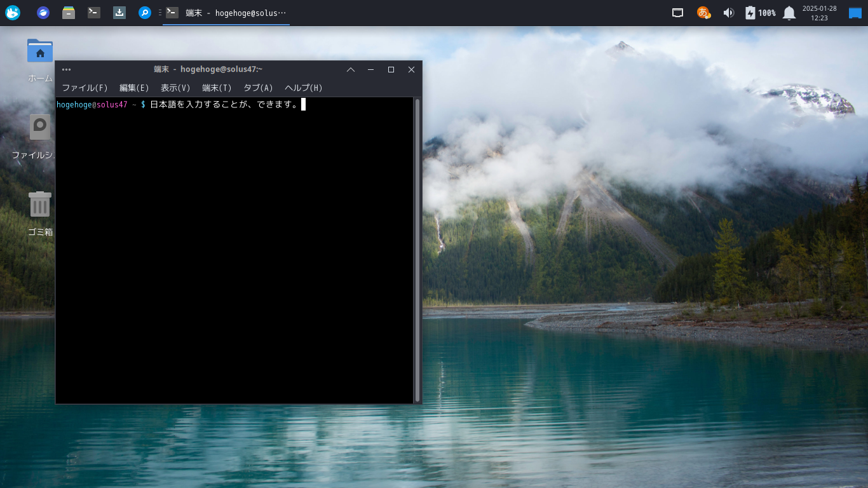Open ゴミ箱 on the desktop
This screenshot has width=868, height=488.
(x=39, y=204)
